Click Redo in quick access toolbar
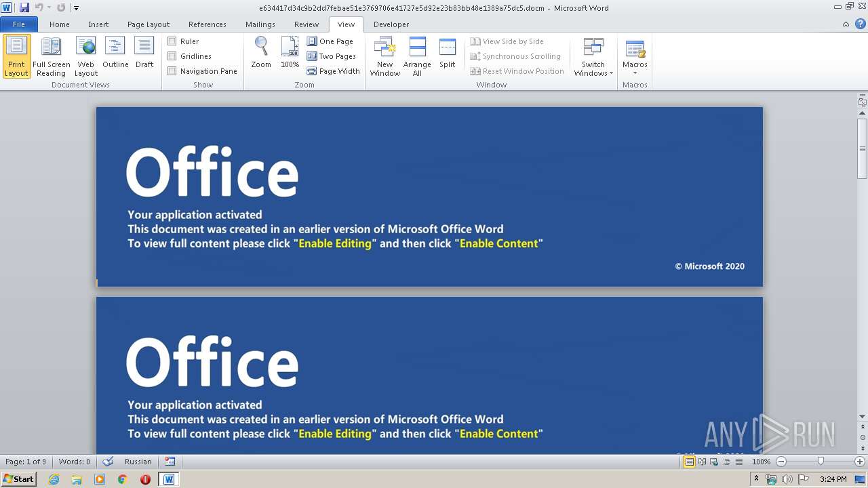 61,7
